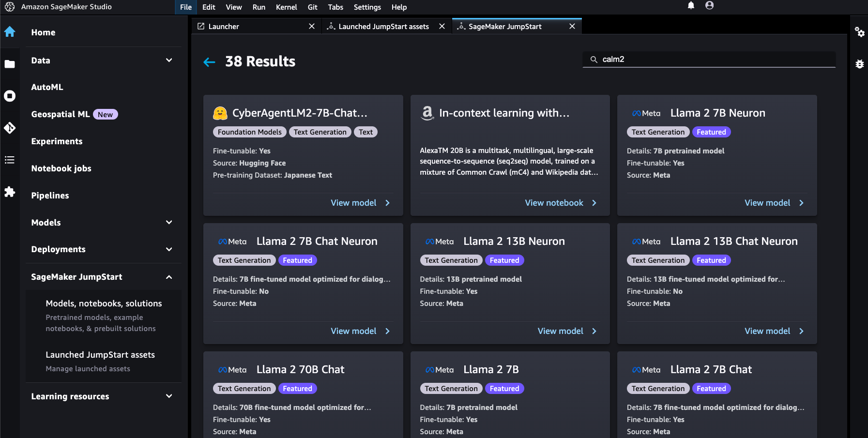Open the user profile icon
The height and width of the screenshot is (438, 868).
coord(709,6)
